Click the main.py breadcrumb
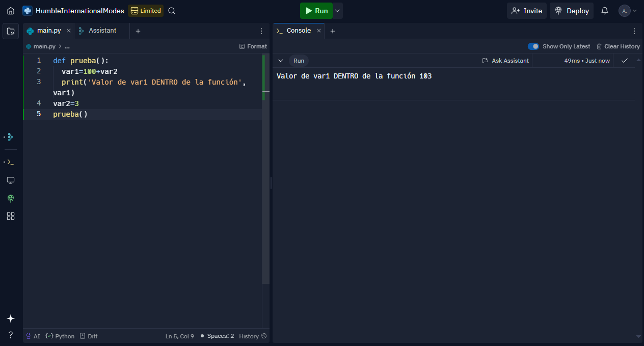The width and height of the screenshot is (644, 346). pos(41,46)
